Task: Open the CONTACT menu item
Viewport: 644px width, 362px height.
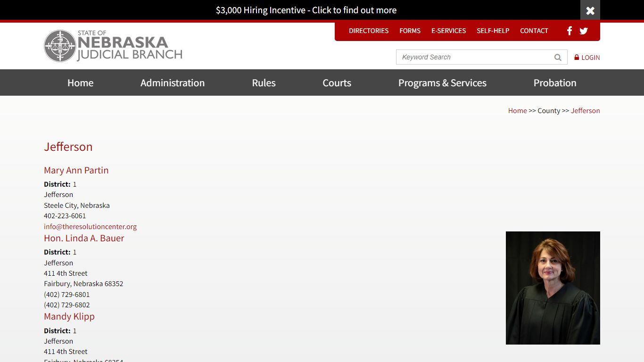Action: point(534,31)
